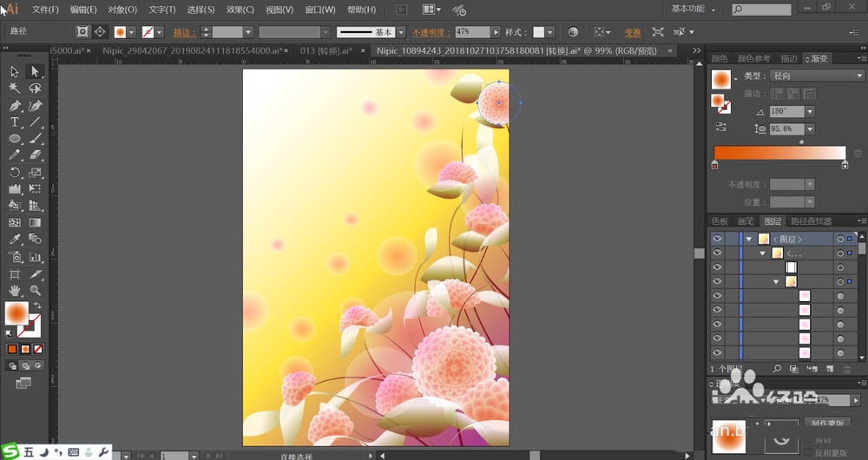Screen dimensions: 868x460
Task: Open the 类型 gradient type dropdown
Action: (x=817, y=76)
